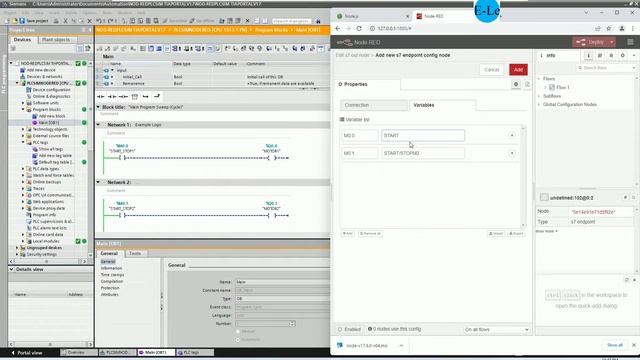640x360 pixels.
Task: Switch to Plant objects tab in Project tree
Action: [56, 40]
